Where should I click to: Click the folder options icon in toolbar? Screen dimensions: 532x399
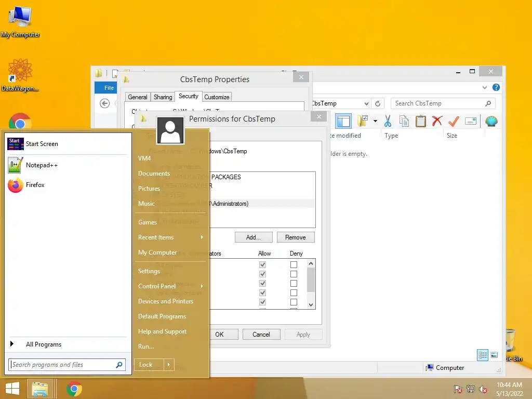pyautogui.click(x=363, y=121)
